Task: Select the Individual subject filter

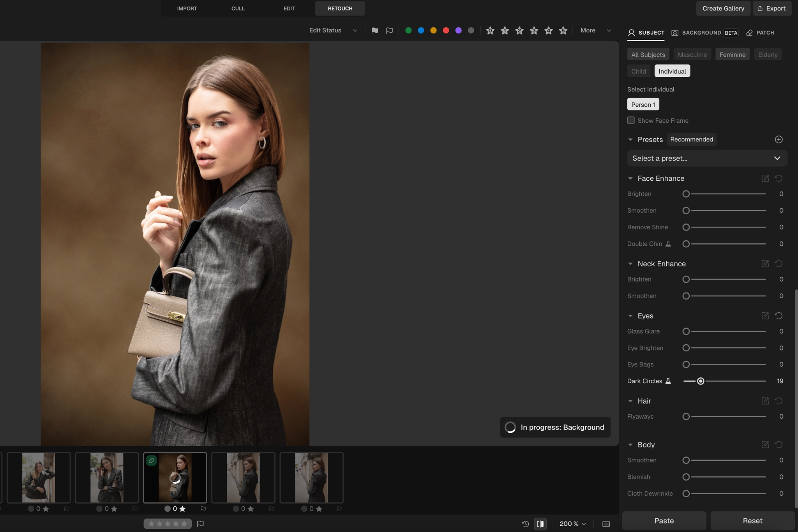Action: tap(672, 71)
